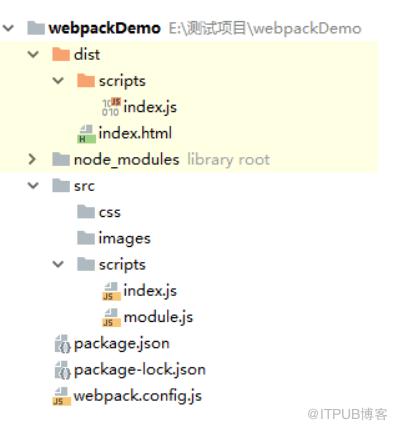Collapse the webpackDemo root project node
Viewport: 397px width, 429px height.
(x=8, y=28)
